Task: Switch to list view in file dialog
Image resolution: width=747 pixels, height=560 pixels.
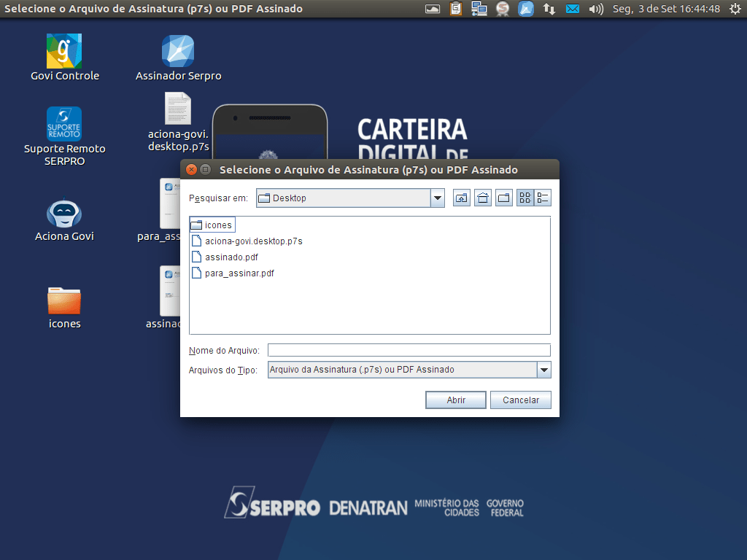Action: point(525,198)
